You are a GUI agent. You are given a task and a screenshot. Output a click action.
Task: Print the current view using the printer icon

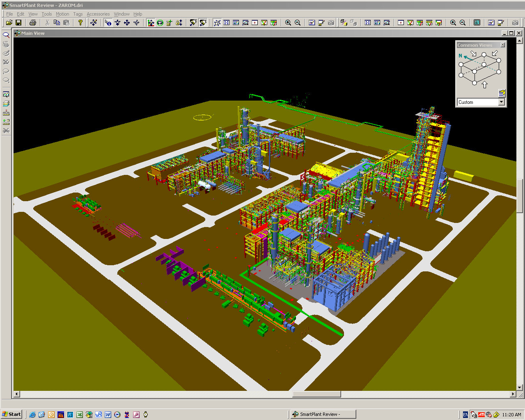click(x=33, y=23)
